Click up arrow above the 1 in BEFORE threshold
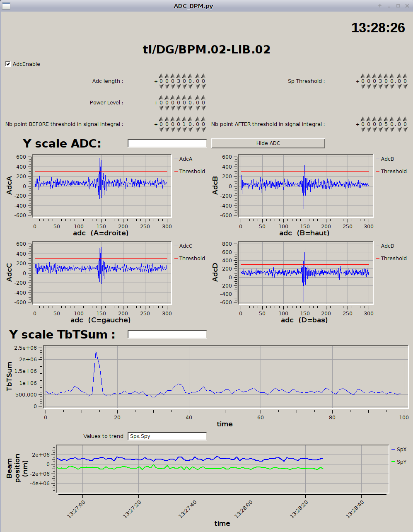Screen dimensions: 413x532 (x=185, y=119)
